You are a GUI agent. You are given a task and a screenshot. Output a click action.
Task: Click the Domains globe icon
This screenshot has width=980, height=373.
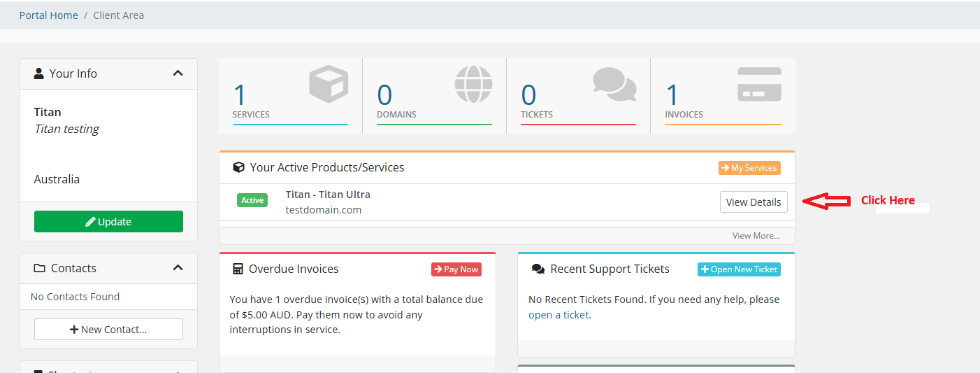[473, 84]
